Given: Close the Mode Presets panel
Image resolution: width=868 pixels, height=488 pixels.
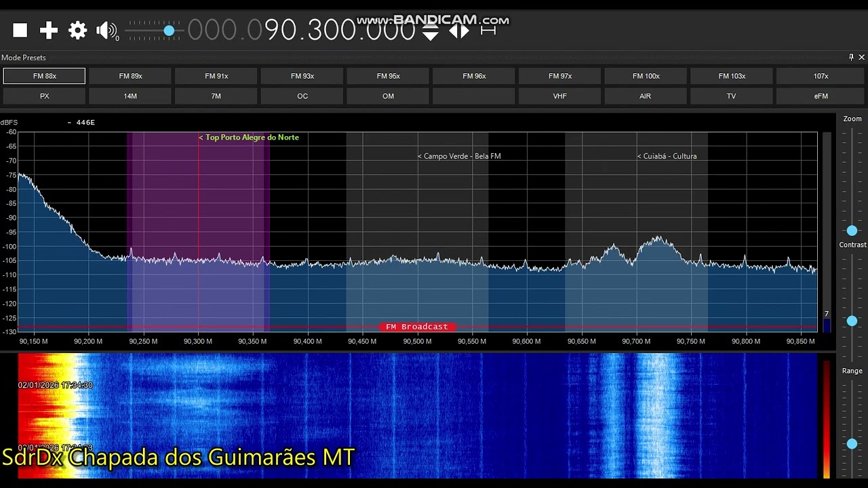Looking at the screenshot, I should coord(862,58).
